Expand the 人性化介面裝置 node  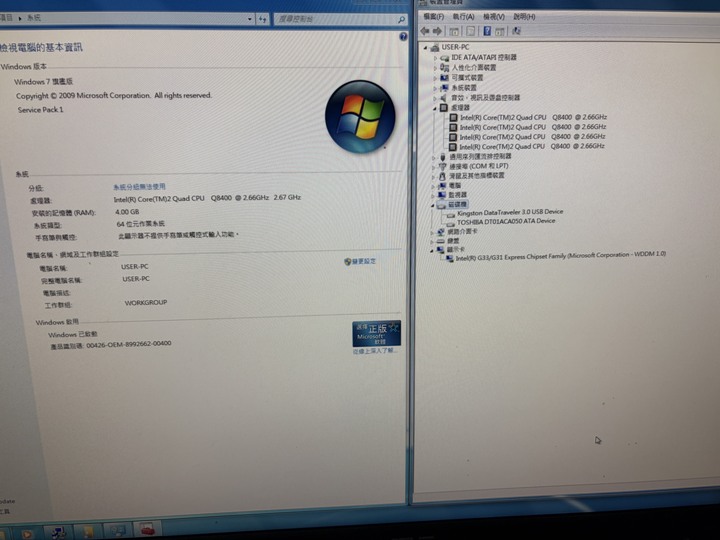(435, 68)
